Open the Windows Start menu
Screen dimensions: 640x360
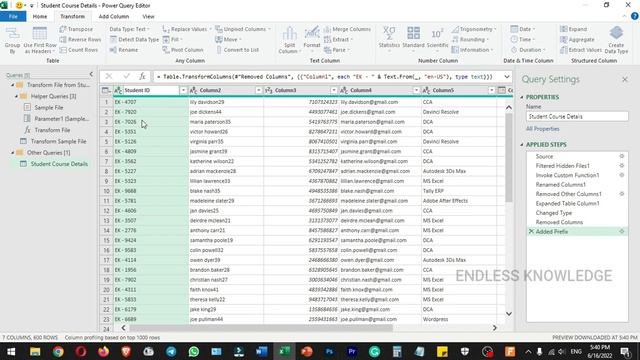(x=11, y=351)
